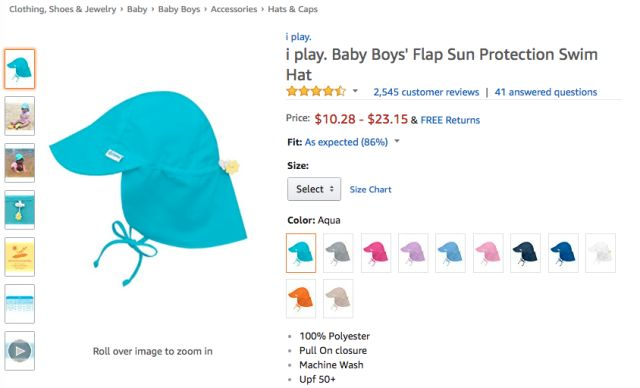Pick the lavender hat color swatch

[x=413, y=253]
